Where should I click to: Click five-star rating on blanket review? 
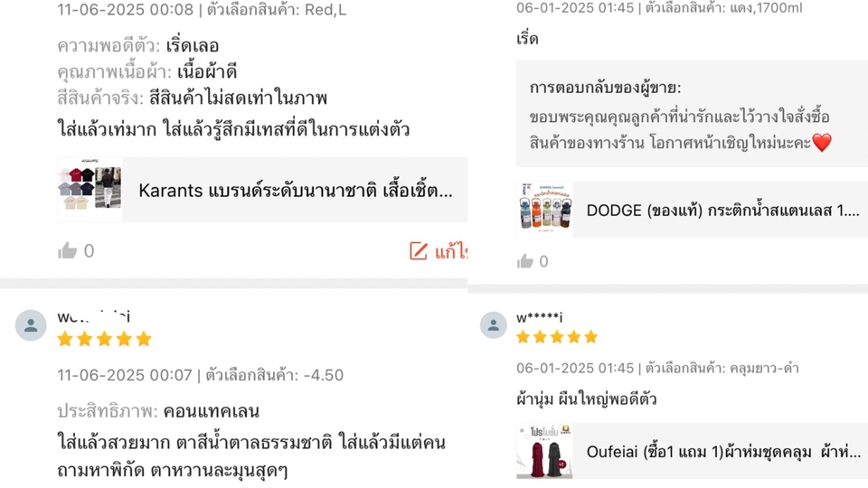point(557,336)
